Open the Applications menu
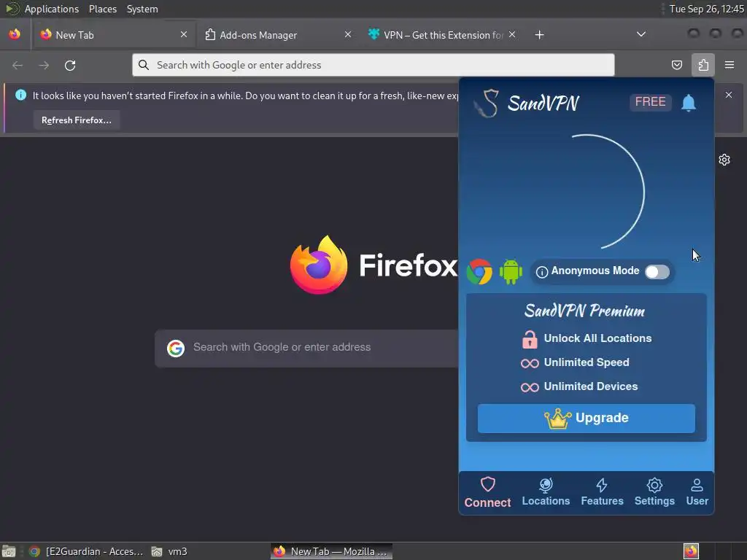Viewport: 747px width, 560px height. coord(51,9)
